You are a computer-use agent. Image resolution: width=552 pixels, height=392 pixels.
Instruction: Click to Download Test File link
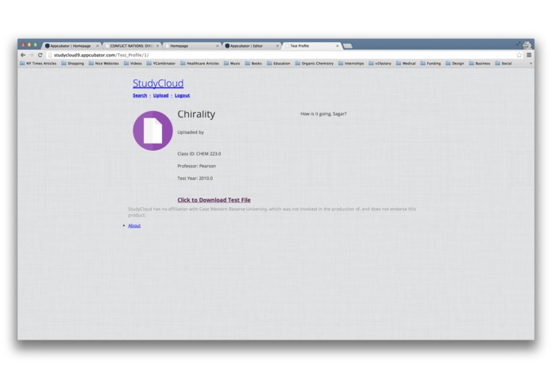[x=214, y=200]
